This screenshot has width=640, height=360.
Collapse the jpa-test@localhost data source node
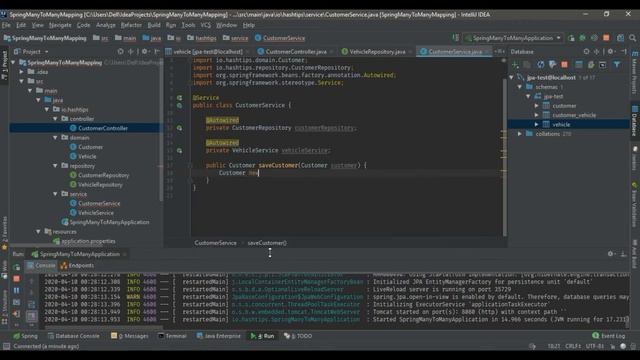(x=511, y=77)
